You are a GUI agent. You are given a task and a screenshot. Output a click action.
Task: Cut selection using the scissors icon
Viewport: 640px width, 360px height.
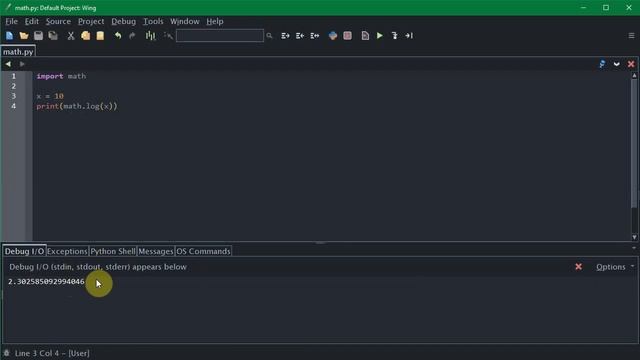click(71, 36)
